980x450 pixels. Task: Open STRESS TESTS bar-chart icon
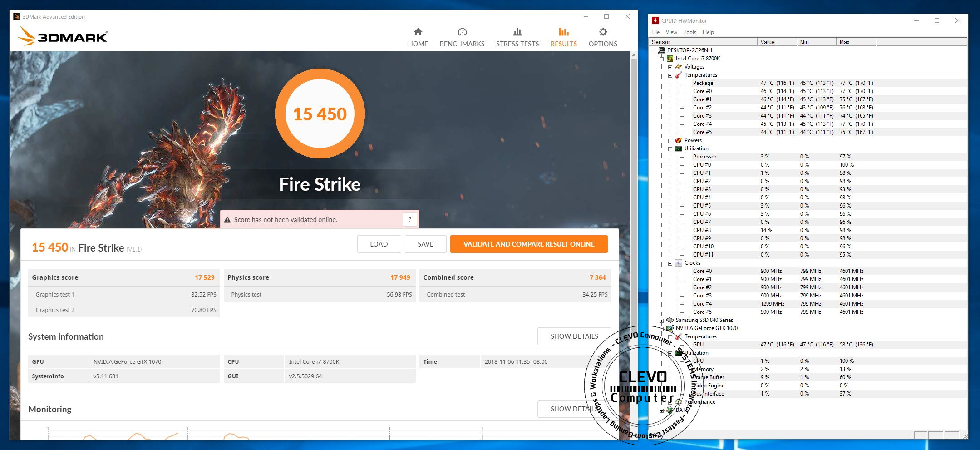pos(517,32)
